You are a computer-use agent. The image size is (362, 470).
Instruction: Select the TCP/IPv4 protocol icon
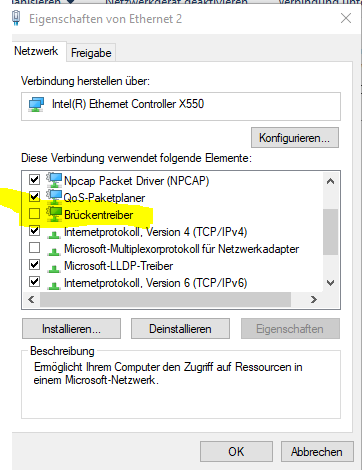click(x=54, y=234)
